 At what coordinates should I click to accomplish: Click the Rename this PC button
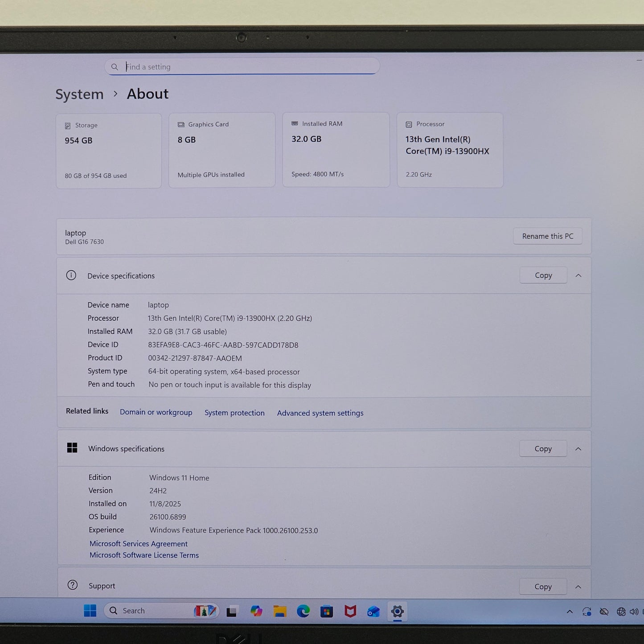coord(547,236)
